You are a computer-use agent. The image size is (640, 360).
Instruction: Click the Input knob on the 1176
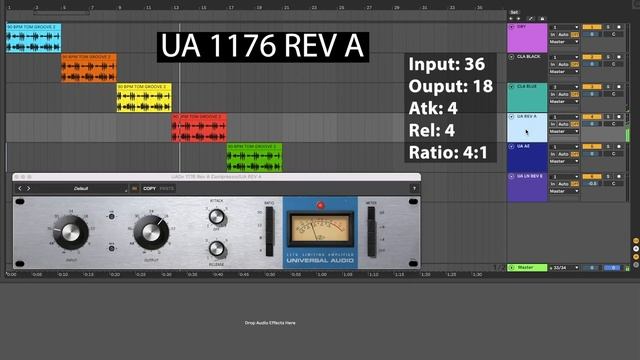pos(71,233)
